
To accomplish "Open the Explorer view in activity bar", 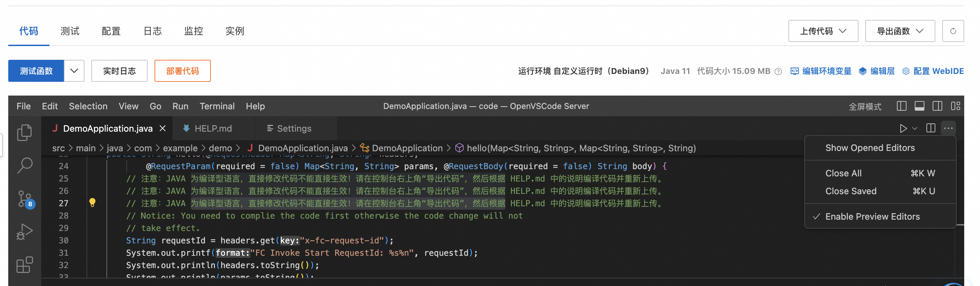I will point(25,133).
